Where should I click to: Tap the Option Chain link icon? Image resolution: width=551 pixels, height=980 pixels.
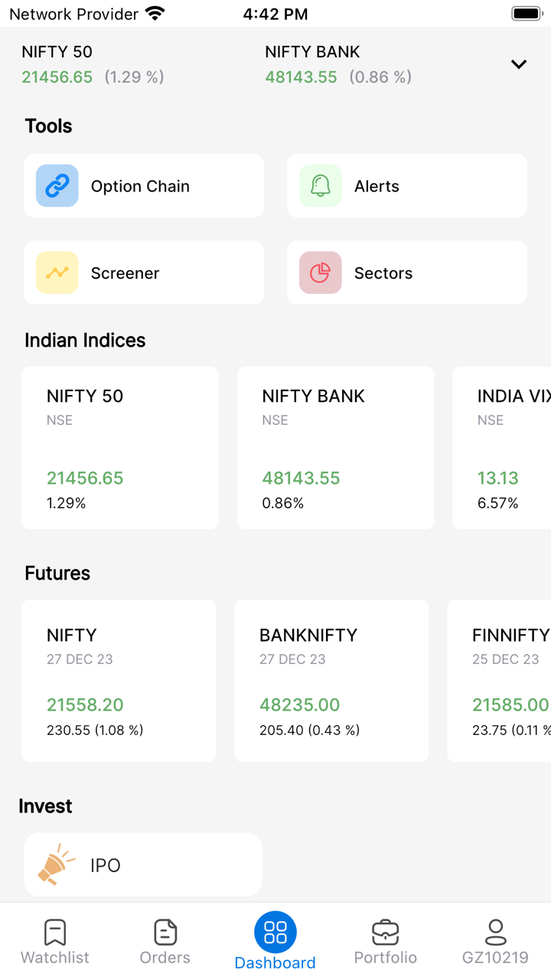[57, 186]
